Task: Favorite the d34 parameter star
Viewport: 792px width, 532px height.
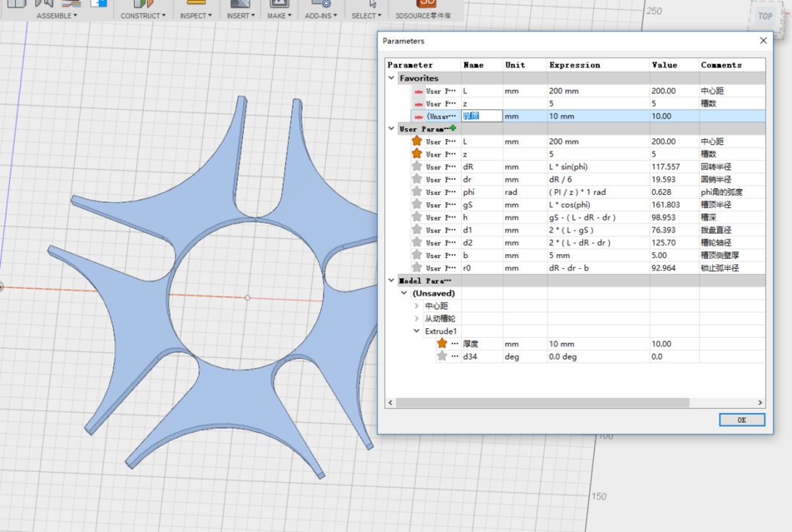Action: [x=442, y=356]
